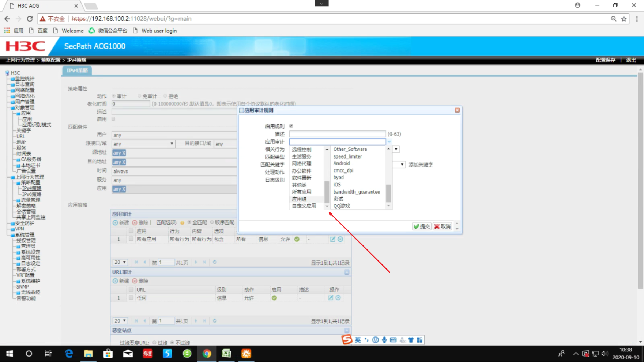The image size is (644, 362).
Task: Open the 应用审计 combo box arrow
Action: pos(389,142)
